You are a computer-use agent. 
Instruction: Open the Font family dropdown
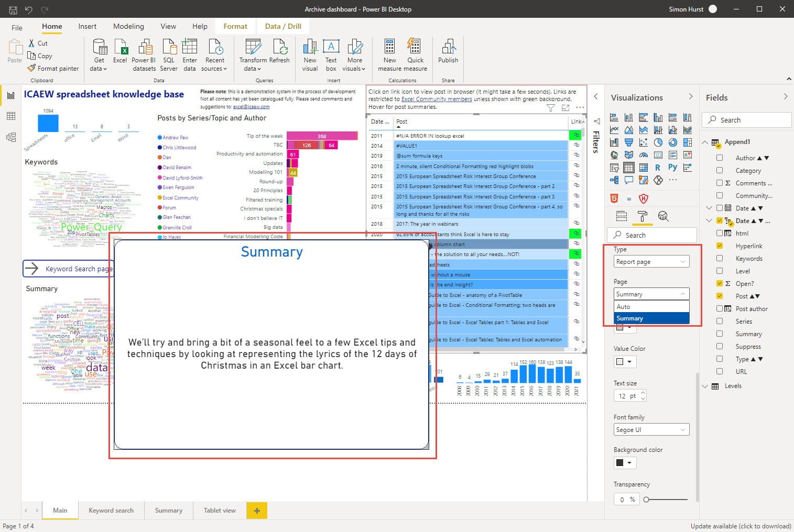(x=651, y=429)
